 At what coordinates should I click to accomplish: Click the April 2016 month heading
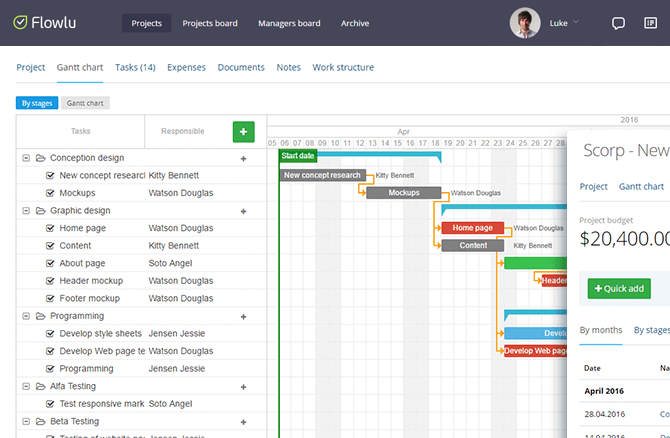[604, 391]
